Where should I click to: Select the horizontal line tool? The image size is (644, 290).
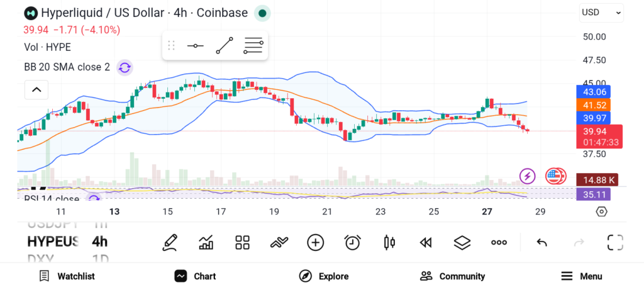tap(195, 46)
